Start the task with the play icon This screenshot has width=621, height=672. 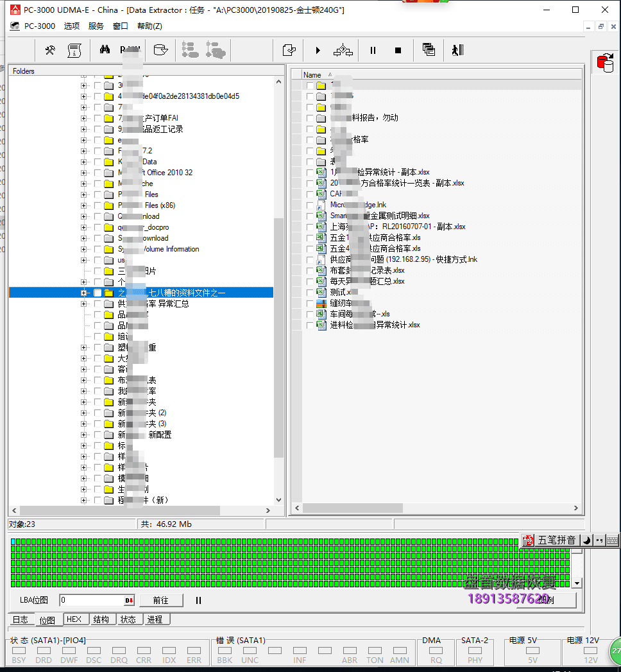coord(318,50)
